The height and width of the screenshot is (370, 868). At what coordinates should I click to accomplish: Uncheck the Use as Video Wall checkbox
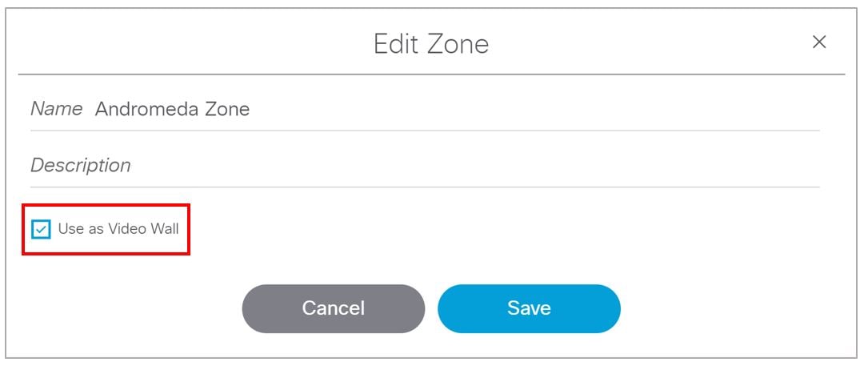coord(41,230)
